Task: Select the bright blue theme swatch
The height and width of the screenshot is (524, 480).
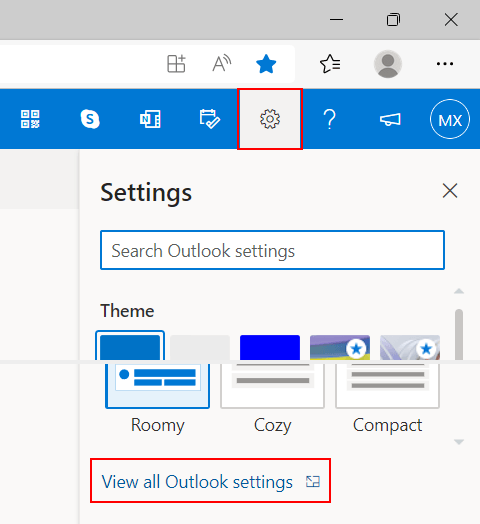Action: [270, 348]
